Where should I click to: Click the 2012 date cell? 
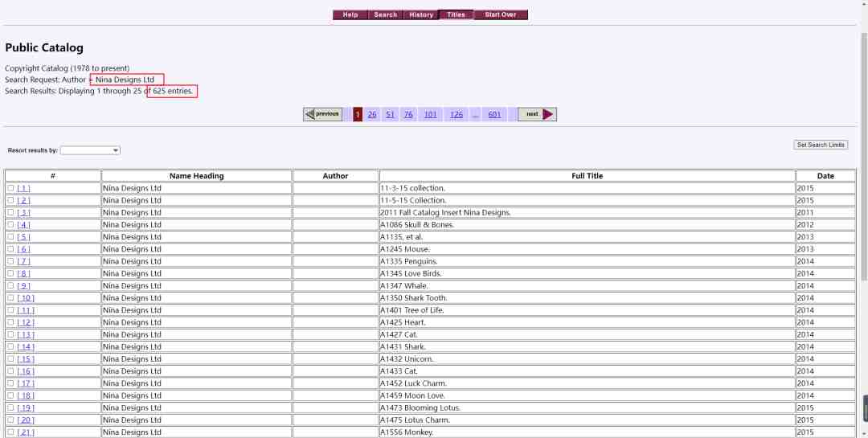(x=826, y=225)
